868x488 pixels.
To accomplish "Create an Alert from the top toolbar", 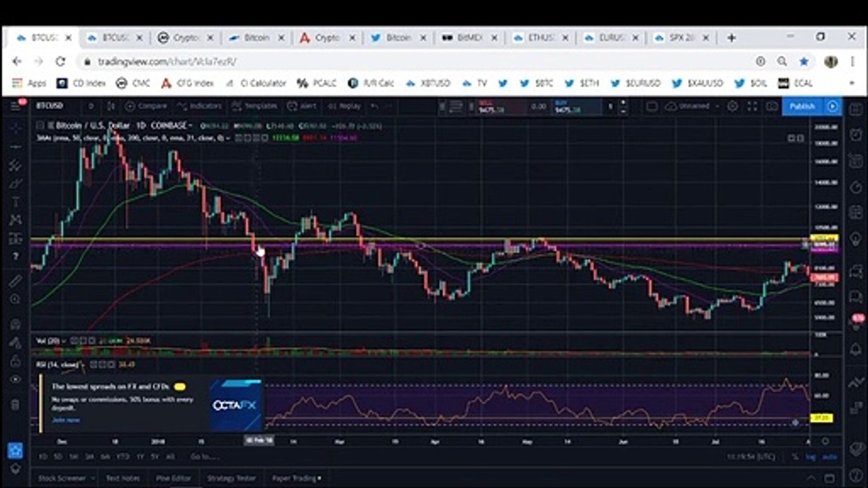I will click(x=302, y=106).
